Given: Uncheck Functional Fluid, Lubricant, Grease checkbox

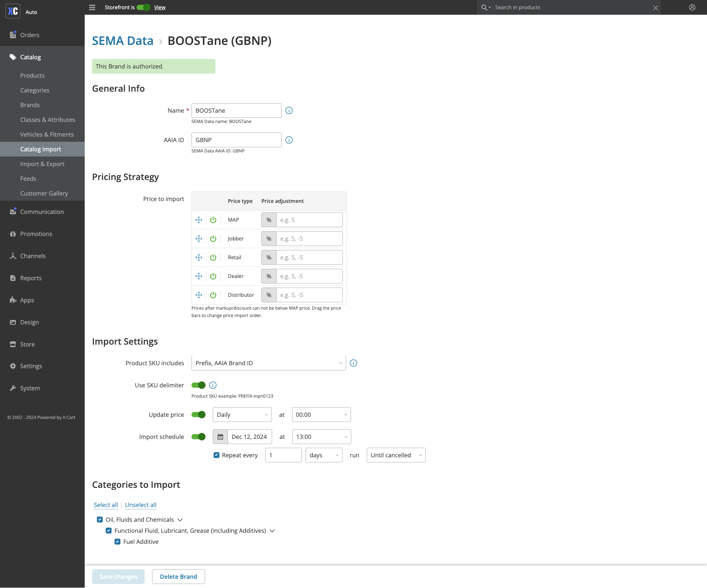Looking at the screenshot, I should pos(109,531).
